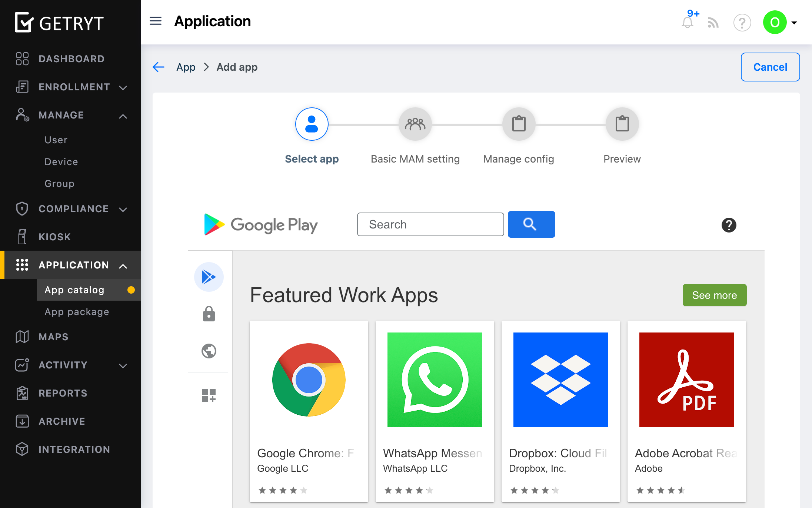
Task: Go back using the left arrow
Action: tap(159, 67)
